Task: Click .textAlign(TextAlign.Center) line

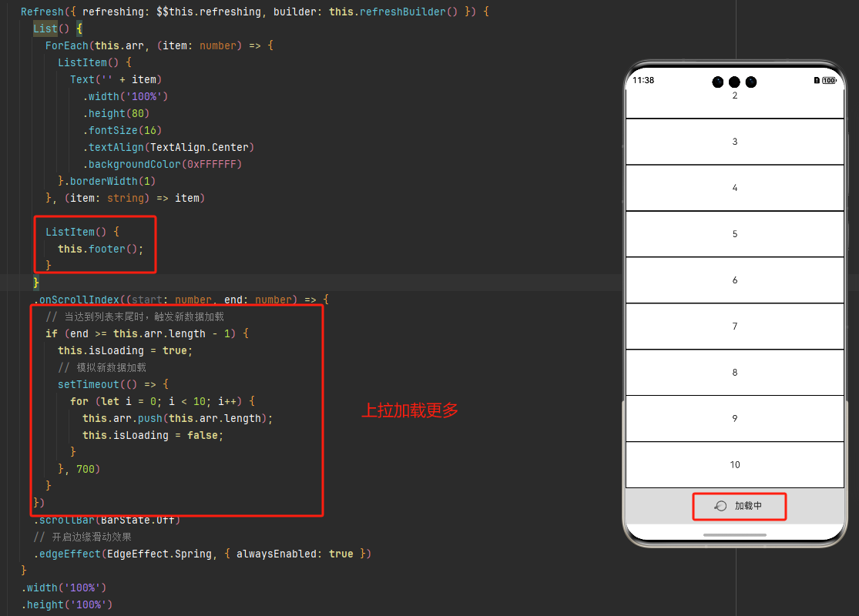Action: pyautogui.click(x=168, y=147)
